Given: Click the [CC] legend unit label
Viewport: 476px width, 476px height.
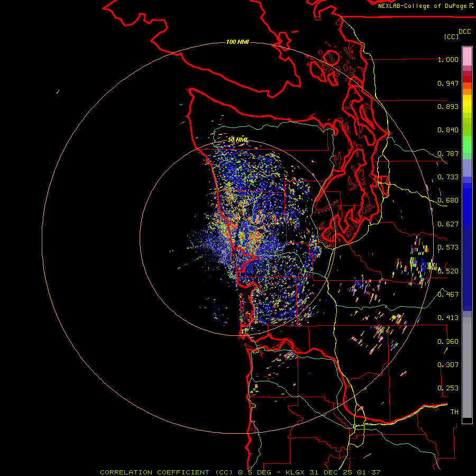Looking at the screenshot, I should pos(451,36).
